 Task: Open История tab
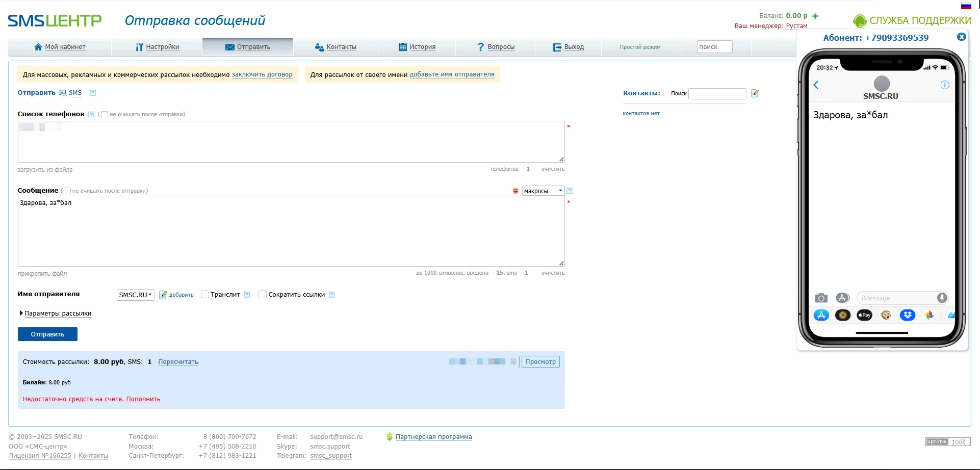(x=417, y=47)
